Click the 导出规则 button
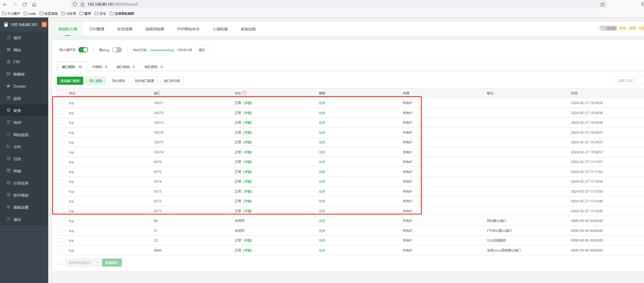 coord(119,81)
